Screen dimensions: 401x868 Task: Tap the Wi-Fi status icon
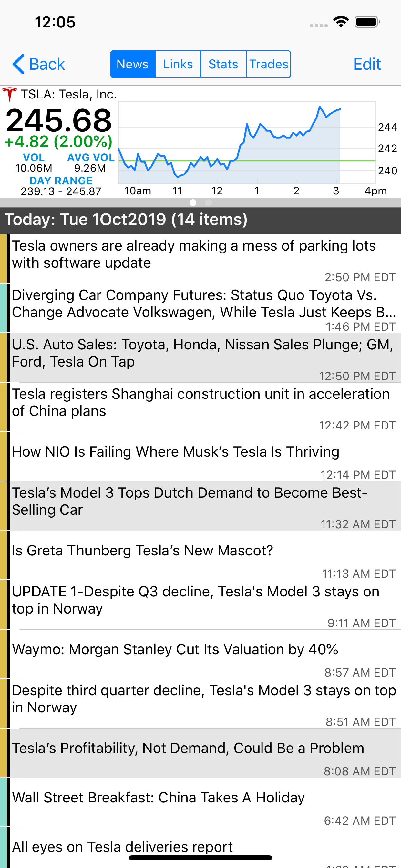(x=341, y=22)
